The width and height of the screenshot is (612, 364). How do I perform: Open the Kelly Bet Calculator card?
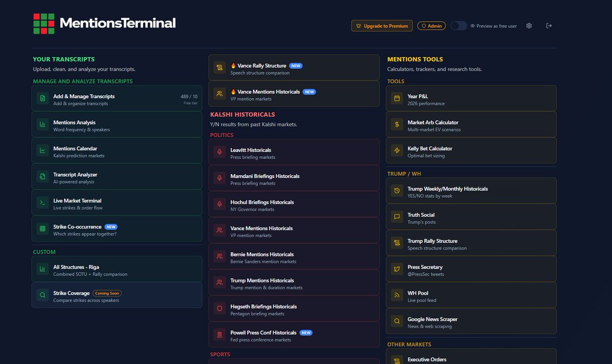(x=471, y=150)
